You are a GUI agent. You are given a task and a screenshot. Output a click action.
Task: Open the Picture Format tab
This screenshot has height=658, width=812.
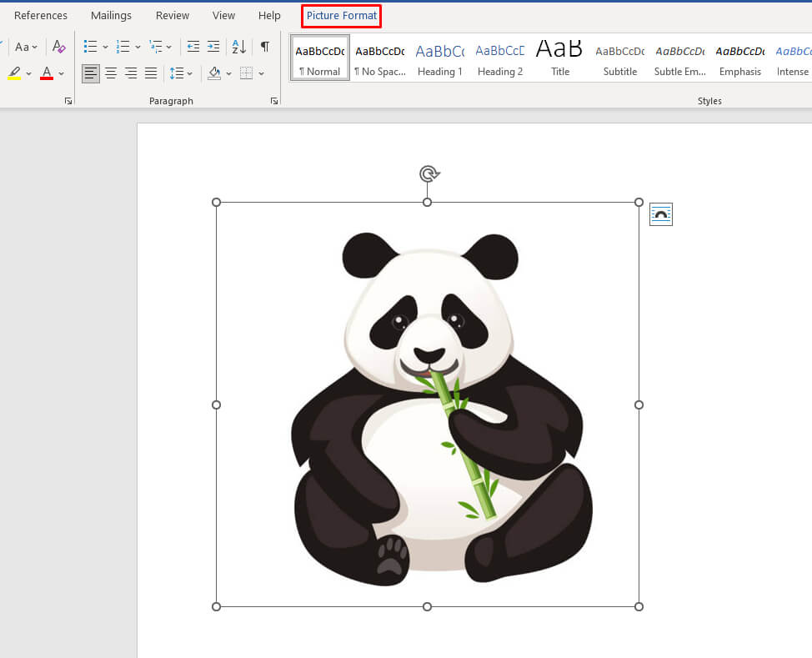[x=341, y=16]
